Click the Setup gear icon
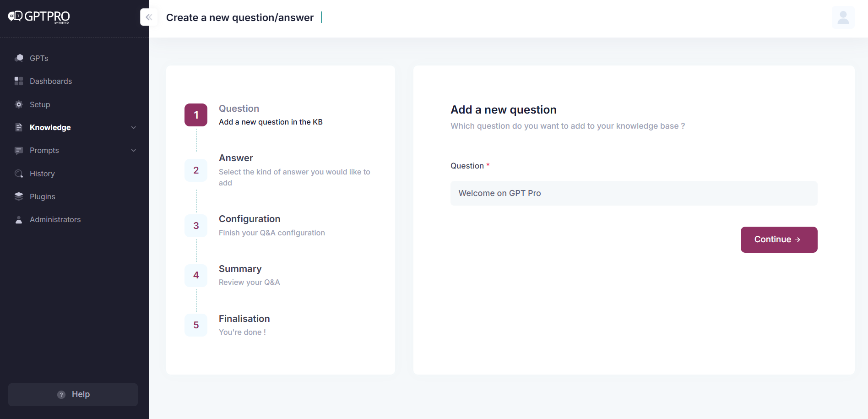Image resolution: width=868 pixels, height=419 pixels. point(19,104)
